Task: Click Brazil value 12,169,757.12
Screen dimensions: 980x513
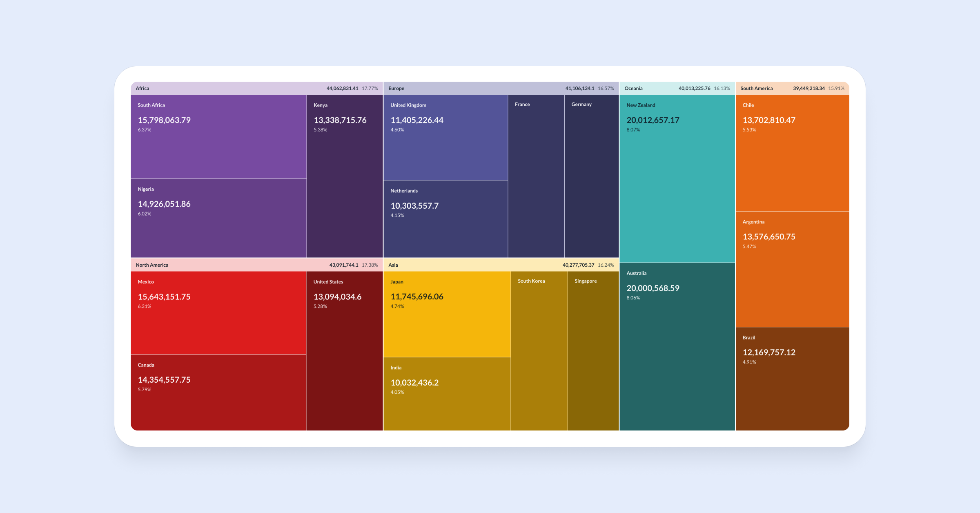Action: 769,352
